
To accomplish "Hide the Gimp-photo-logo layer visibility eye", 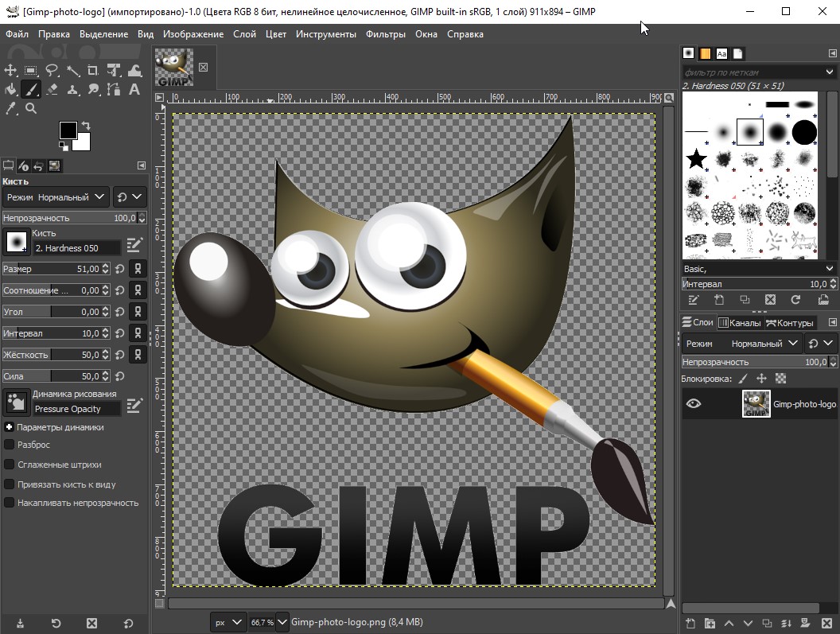I will pyautogui.click(x=694, y=403).
